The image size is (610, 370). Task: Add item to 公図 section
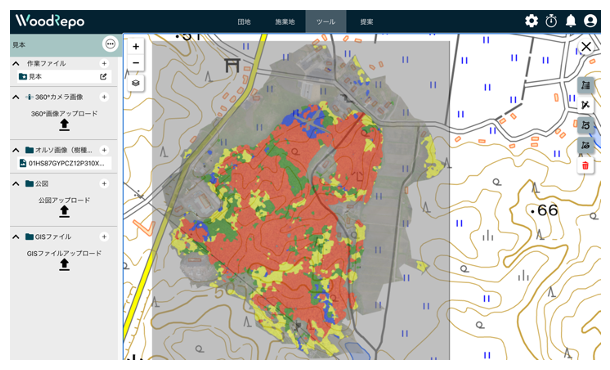point(104,183)
